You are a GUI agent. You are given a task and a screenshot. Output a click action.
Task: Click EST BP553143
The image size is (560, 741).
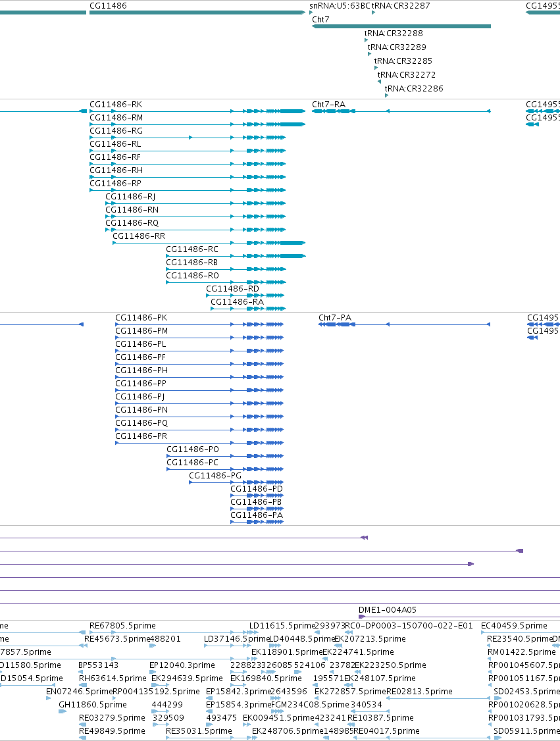99,665
